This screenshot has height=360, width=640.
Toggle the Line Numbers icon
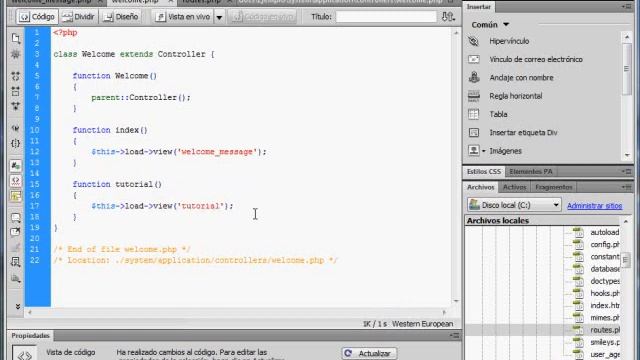[16, 166]
